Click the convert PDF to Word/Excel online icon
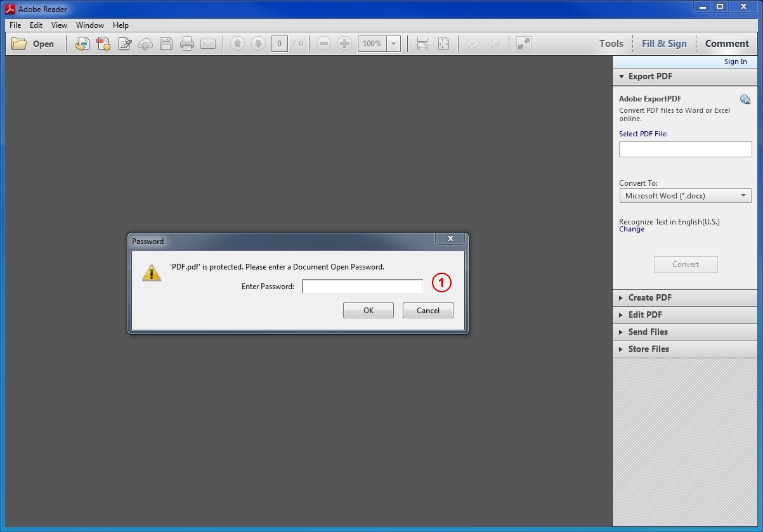 [82, 44]
